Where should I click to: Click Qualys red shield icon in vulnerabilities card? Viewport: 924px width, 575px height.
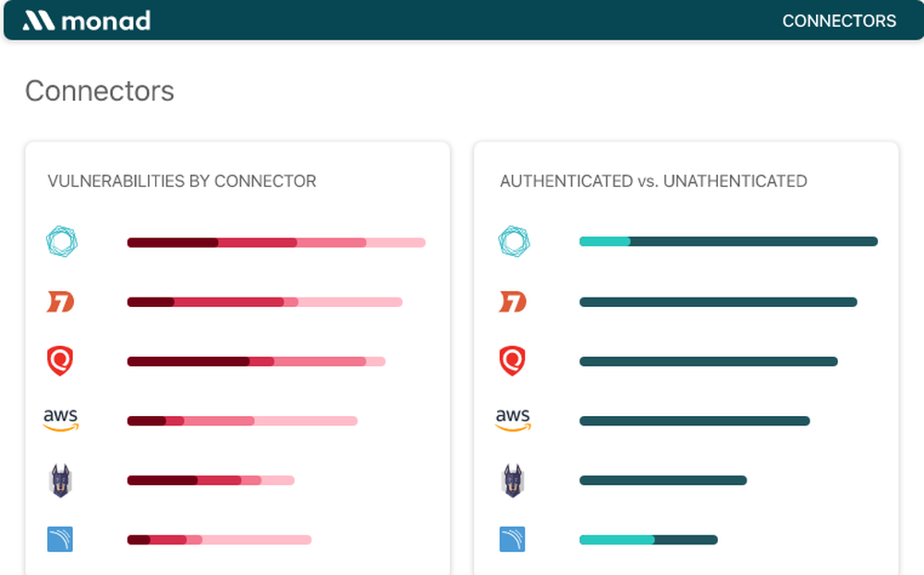click(60, 361)
